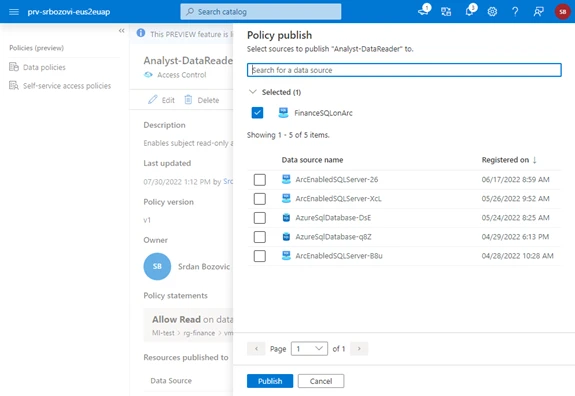Uncheck the FinanceSQLonArc checkbox
Screen dimensions: 575x396
[257, 113]
